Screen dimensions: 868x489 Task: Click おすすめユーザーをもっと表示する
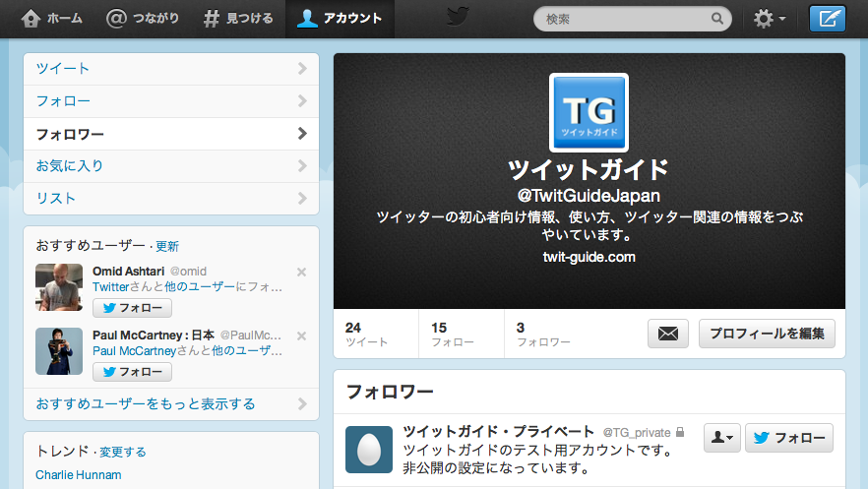171,404
